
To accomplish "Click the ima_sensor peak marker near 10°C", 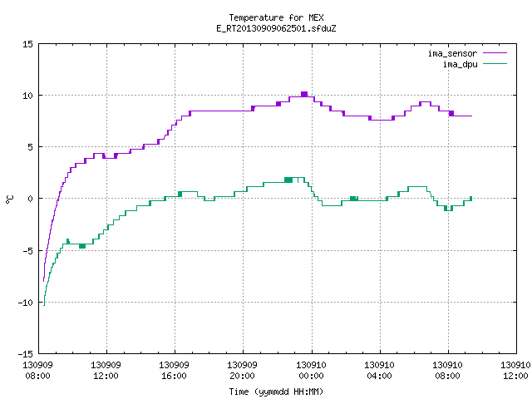I will 304,94.
